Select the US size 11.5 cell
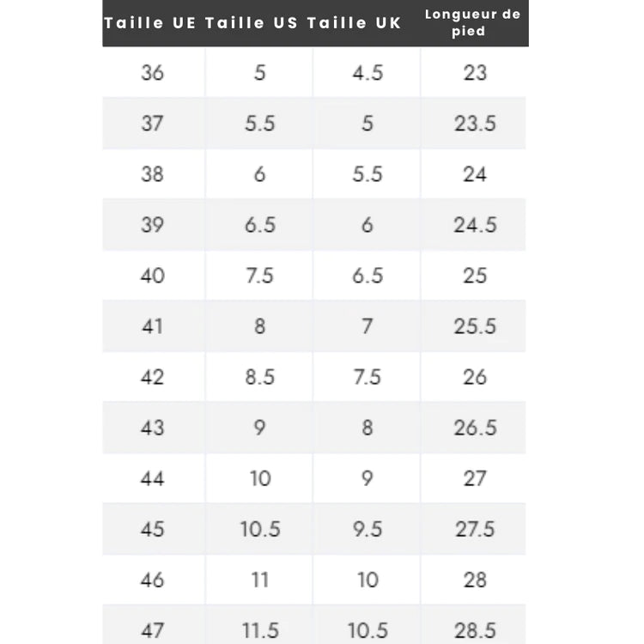This screenshot has height=644, width=644. 259,630
